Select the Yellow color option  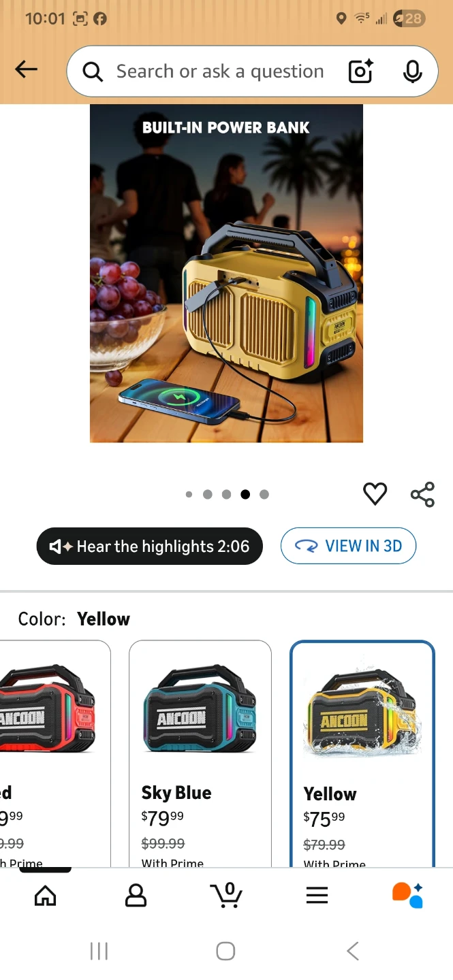(x=362, y=753)
